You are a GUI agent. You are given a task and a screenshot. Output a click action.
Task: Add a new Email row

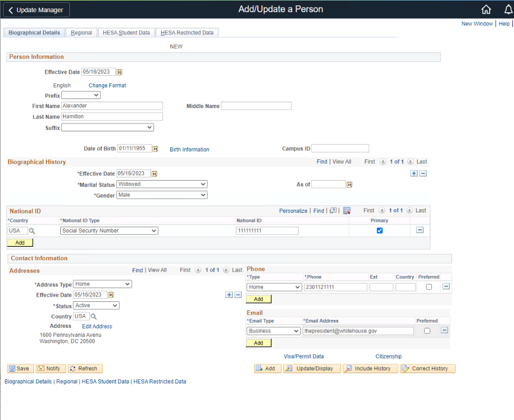point(259,343)
